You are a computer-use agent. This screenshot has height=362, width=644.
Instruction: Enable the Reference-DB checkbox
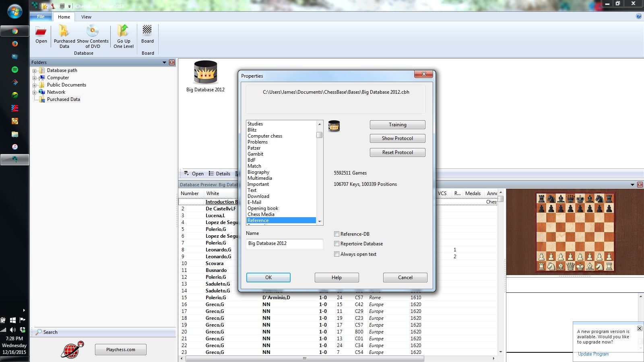point(336,234)
